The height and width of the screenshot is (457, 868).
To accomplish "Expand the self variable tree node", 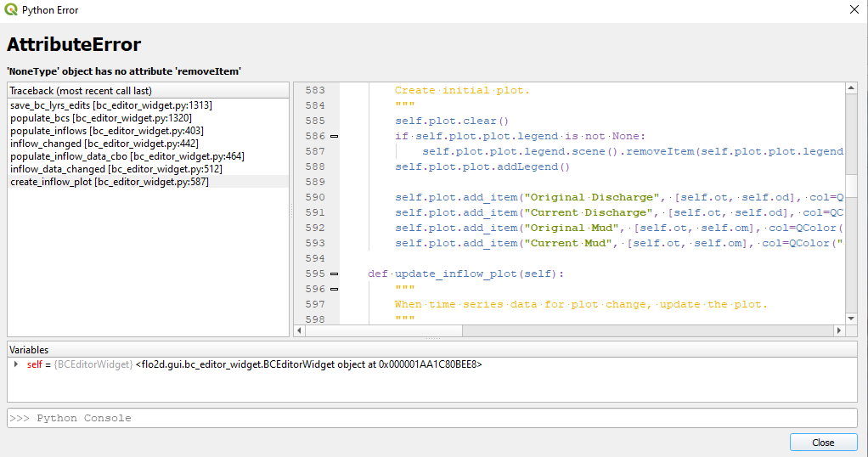I will 16,364.
